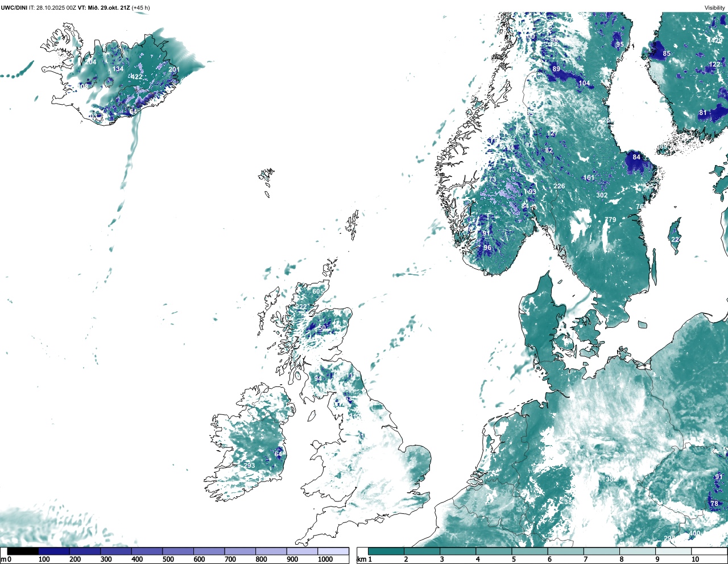The height and width of the screenshot is (564, 728).
Task: Click the '104' value in northern Sweden
Action: [584, 84]
